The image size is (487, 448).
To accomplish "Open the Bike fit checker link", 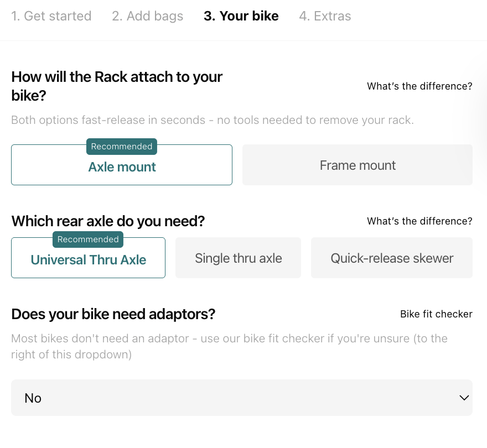I will [x=436, y=314].
